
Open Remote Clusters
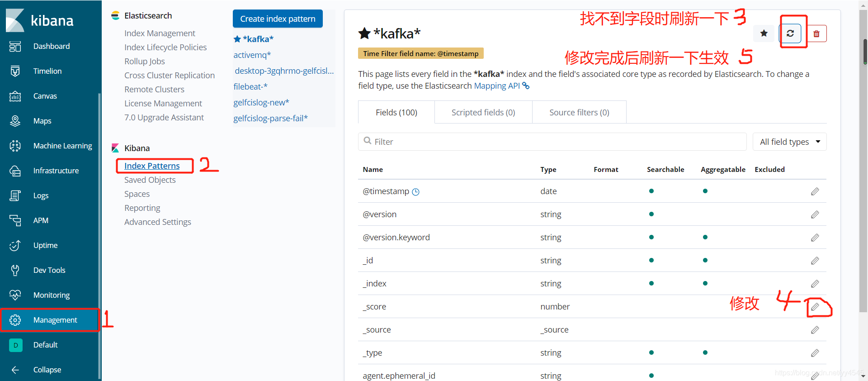pos(154,89)
